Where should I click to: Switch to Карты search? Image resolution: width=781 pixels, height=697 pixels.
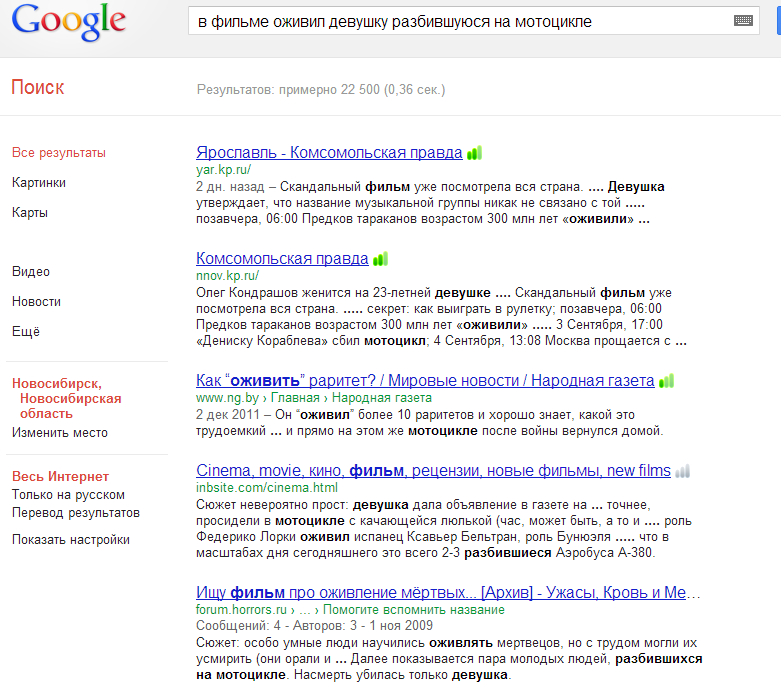coord(30,213)
